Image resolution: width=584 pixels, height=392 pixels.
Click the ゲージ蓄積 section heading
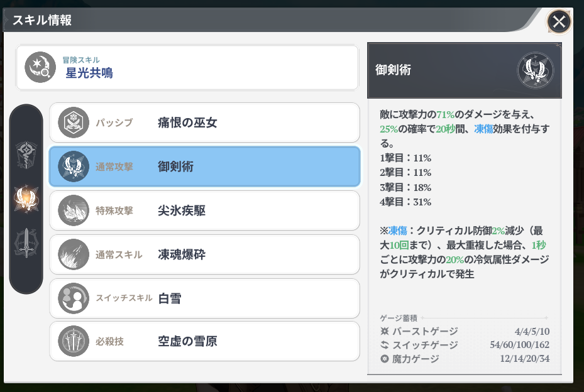point(399,318)
